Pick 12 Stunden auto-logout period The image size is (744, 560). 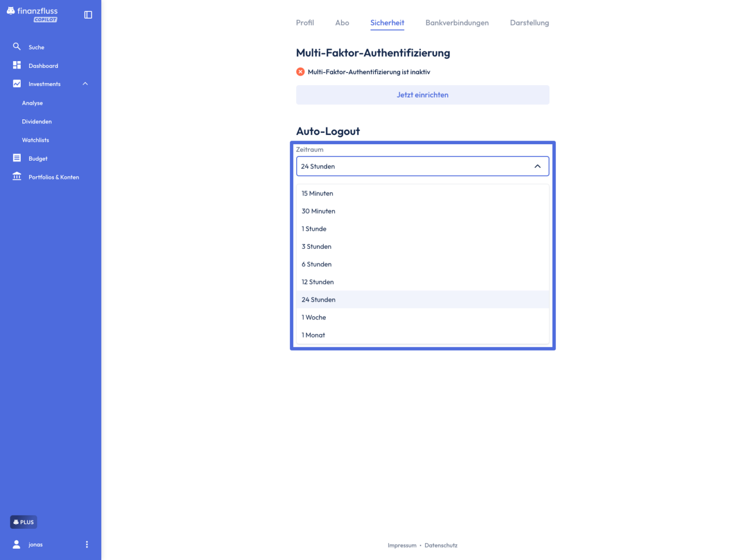422,282
